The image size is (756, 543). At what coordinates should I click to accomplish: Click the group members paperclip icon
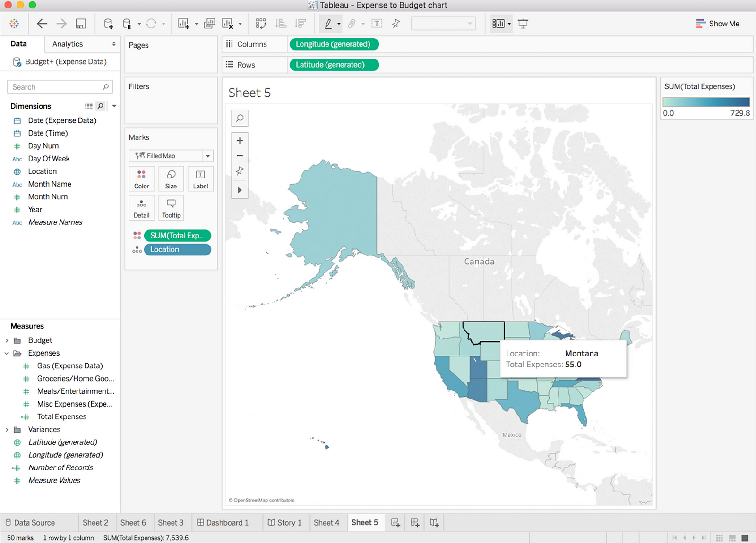[352, 24]
